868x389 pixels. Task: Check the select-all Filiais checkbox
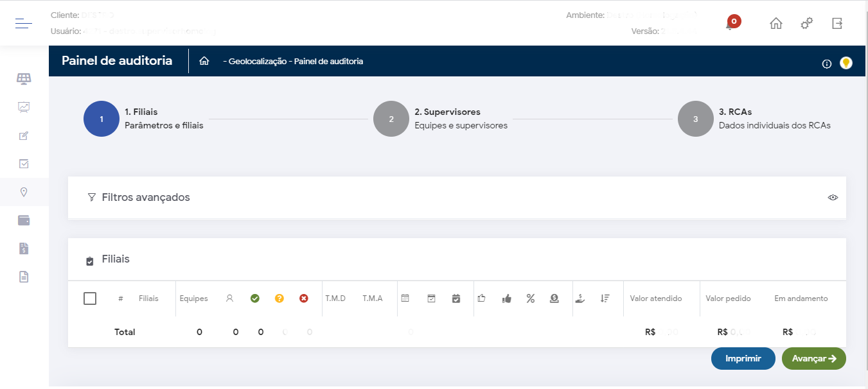click(x=90, y=298)
